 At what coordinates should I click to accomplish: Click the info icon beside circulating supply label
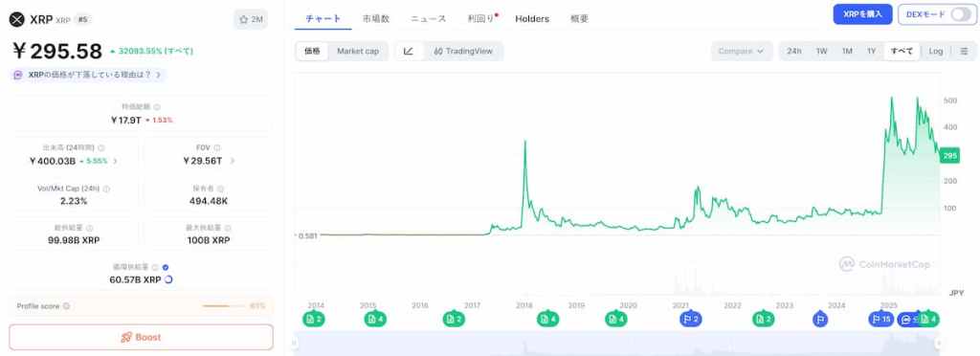pos(155,267)
